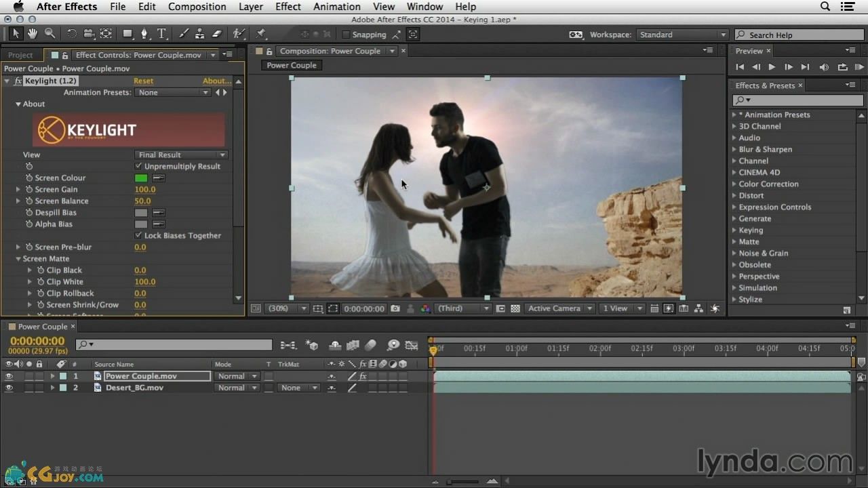
Task: Click the Composition Mini-Flowchart timeline icon
Action: tap(288, 345)
